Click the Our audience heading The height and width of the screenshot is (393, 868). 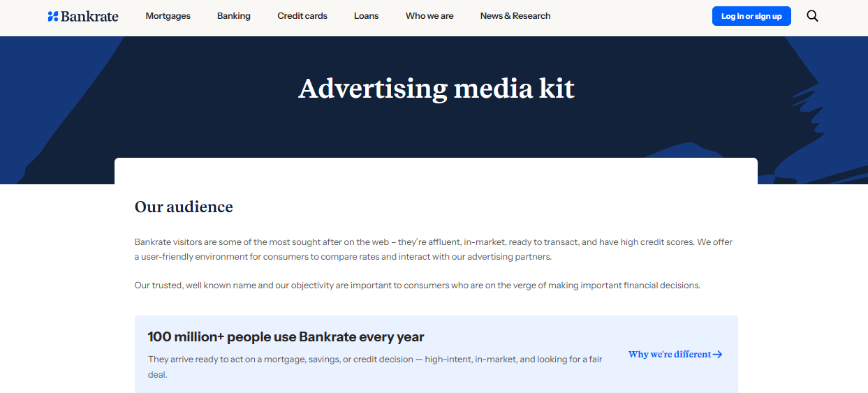tap(184, 207)
